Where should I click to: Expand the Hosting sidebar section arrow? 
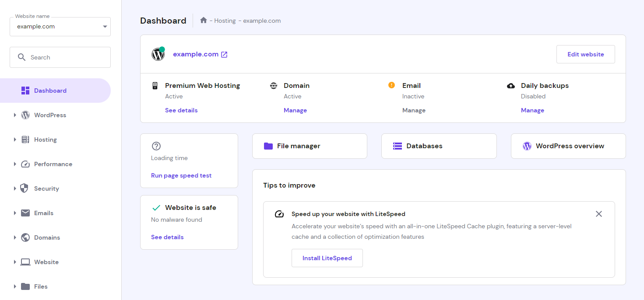(x=15, y=140)
